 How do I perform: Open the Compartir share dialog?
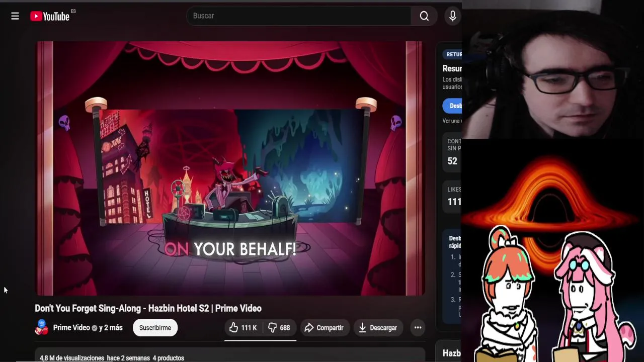[x=324, y=328]
